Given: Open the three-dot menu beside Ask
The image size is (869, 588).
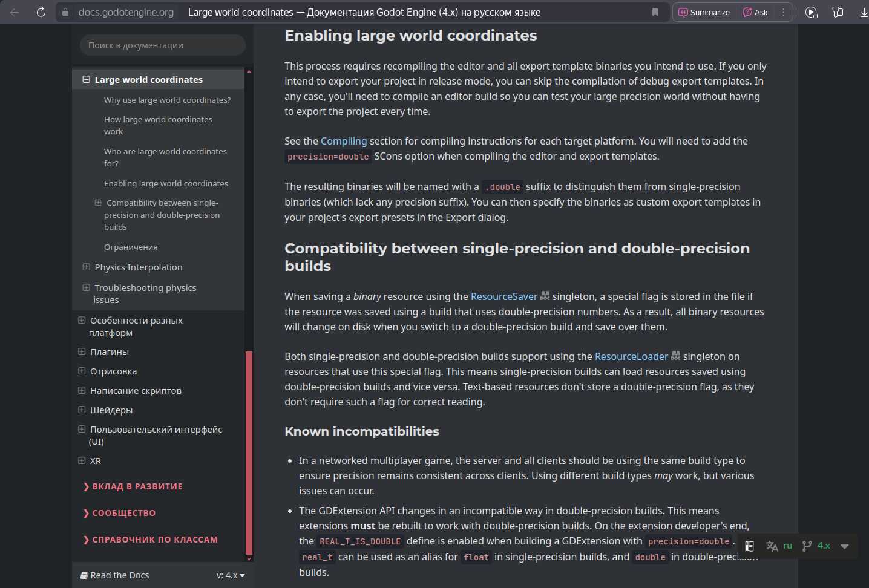Looking at the screenshot, I should tap(784, 12).
